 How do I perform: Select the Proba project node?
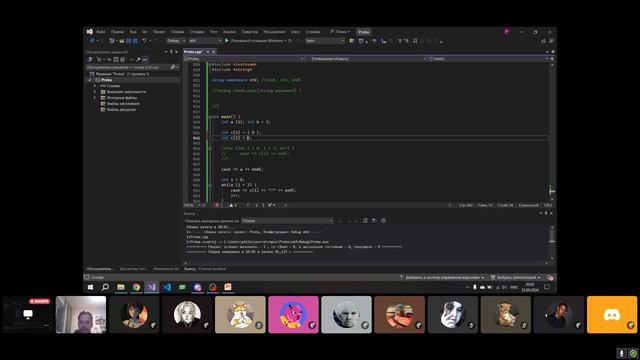[106, 80]
